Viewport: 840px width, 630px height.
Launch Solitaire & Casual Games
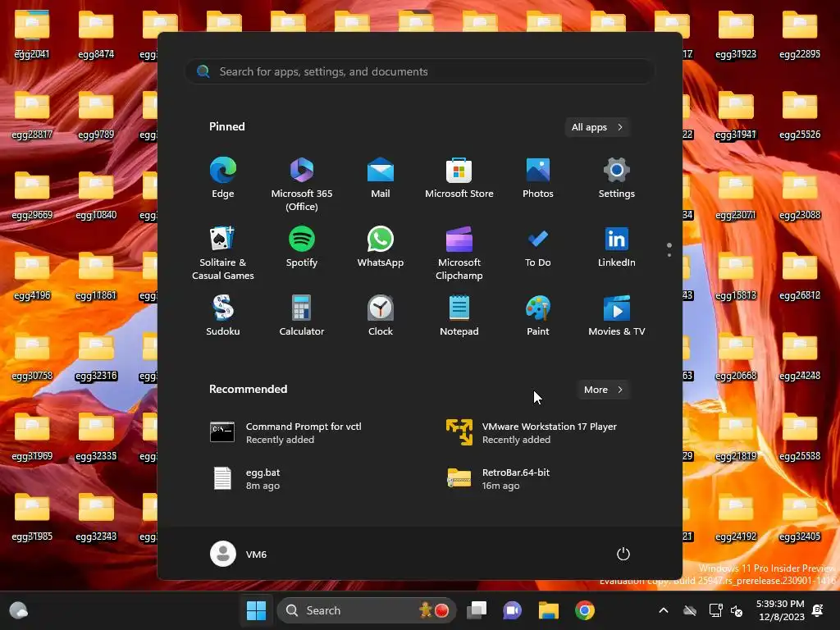pos(223,253)
